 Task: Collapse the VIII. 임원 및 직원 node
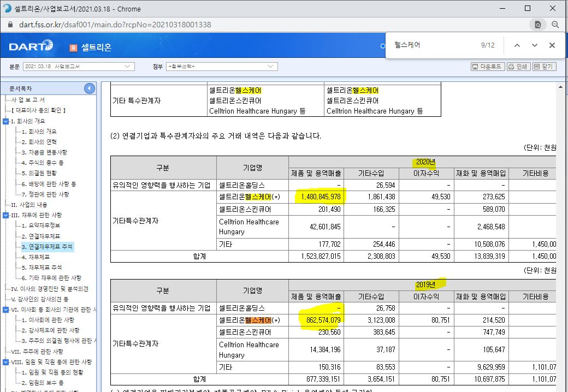(x=5, y=362)
